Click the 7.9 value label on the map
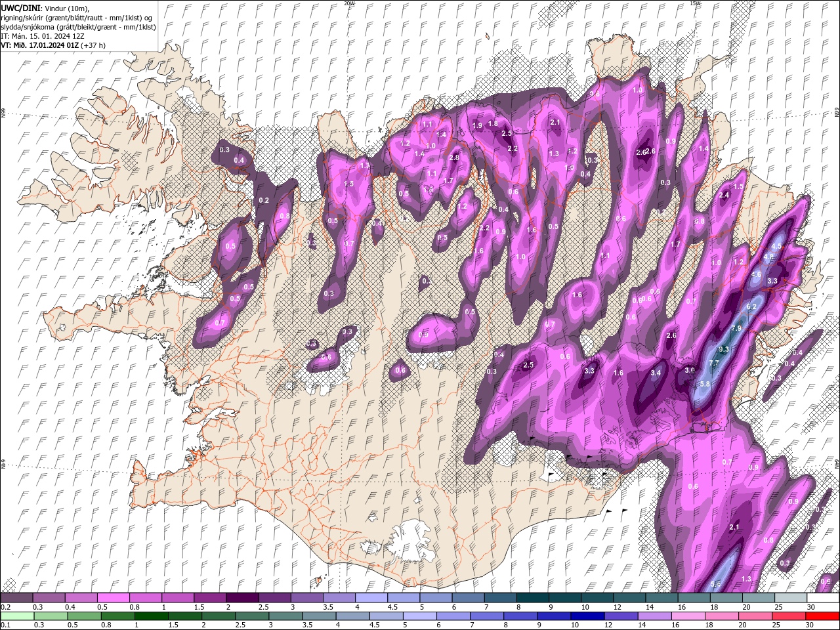Screen dimensions: 840x630 [736, 328]
